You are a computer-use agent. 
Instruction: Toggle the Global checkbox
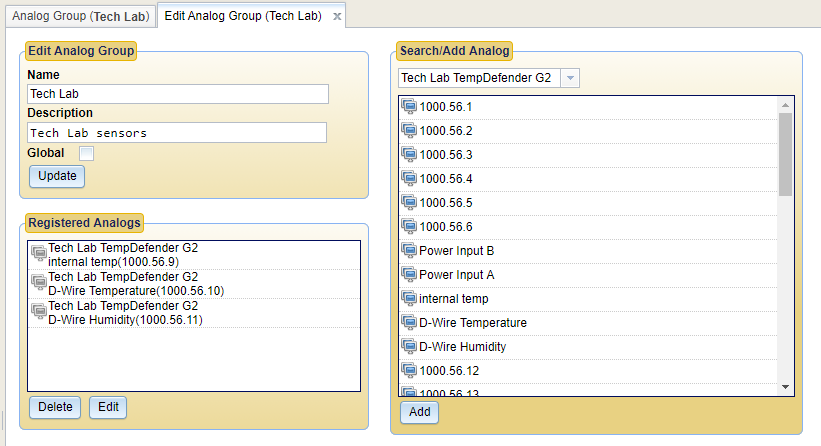click(86, 153)
